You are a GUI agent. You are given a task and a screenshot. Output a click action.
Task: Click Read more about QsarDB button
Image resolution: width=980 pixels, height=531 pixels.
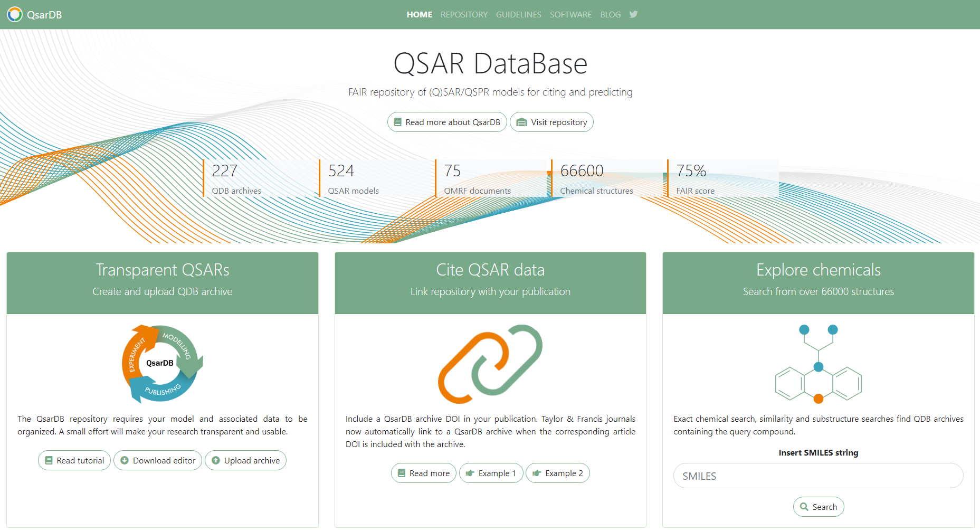coord(447,122)
